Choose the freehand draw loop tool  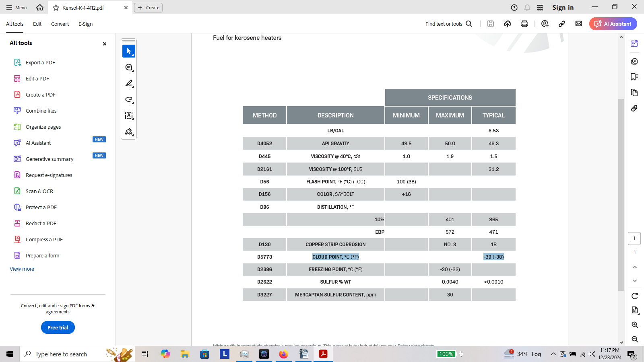[129, 100]
